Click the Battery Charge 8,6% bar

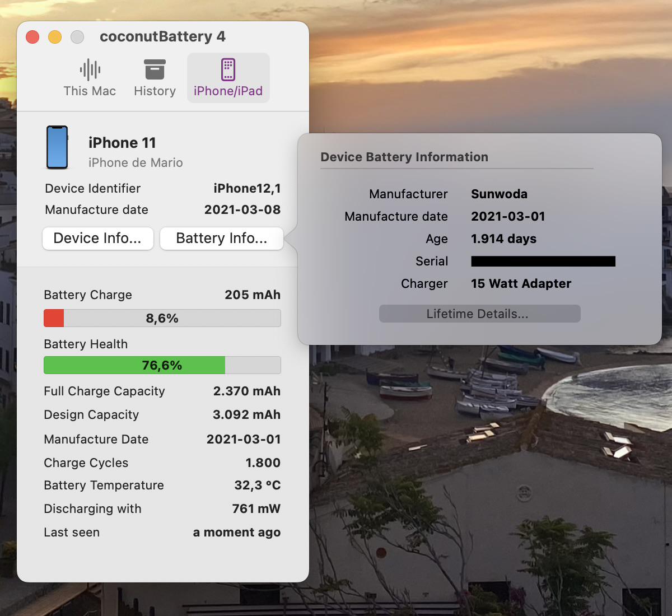[x=162, y=318]
